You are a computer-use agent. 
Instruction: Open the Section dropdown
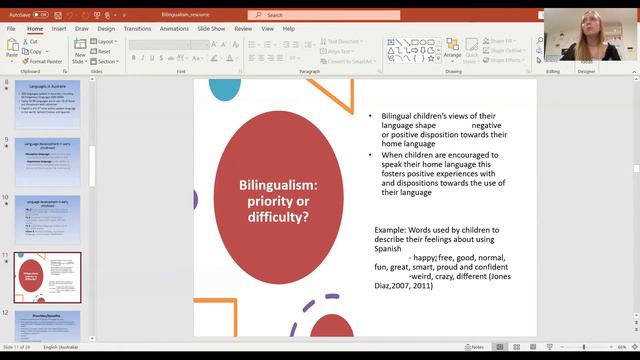pyautogui.click(x=105, y=61)
